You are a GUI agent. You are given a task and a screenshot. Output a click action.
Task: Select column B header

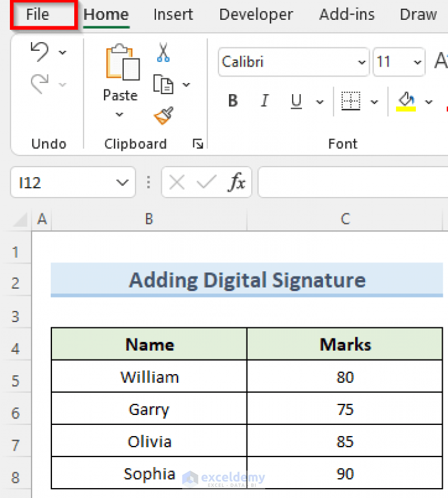point(149,219)
